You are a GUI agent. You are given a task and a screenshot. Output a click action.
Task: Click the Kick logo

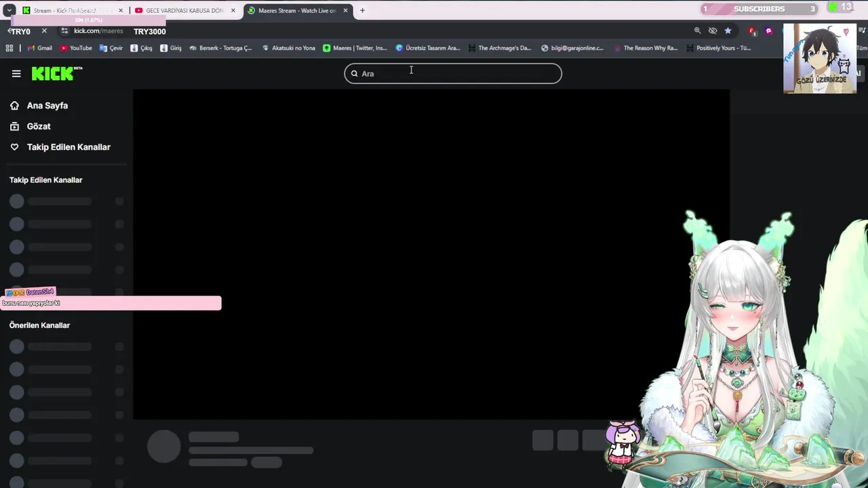pos(57,73)
